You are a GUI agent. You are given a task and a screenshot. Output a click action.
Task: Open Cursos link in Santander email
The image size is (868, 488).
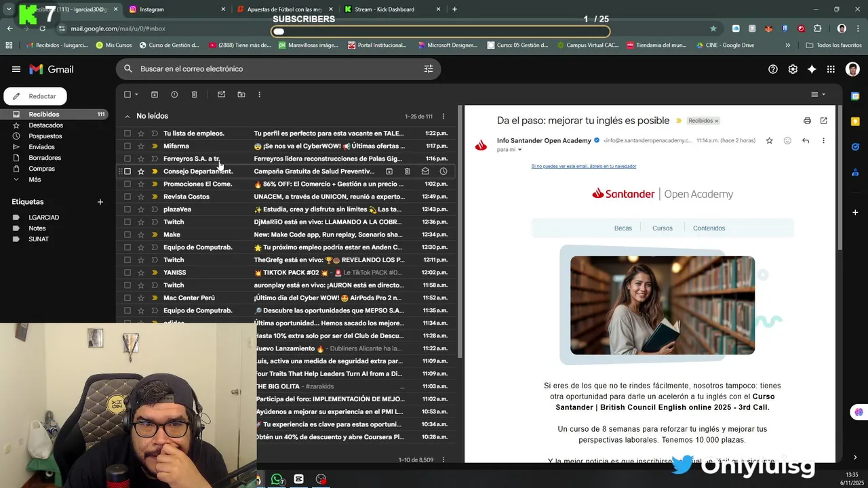(663, 228)
